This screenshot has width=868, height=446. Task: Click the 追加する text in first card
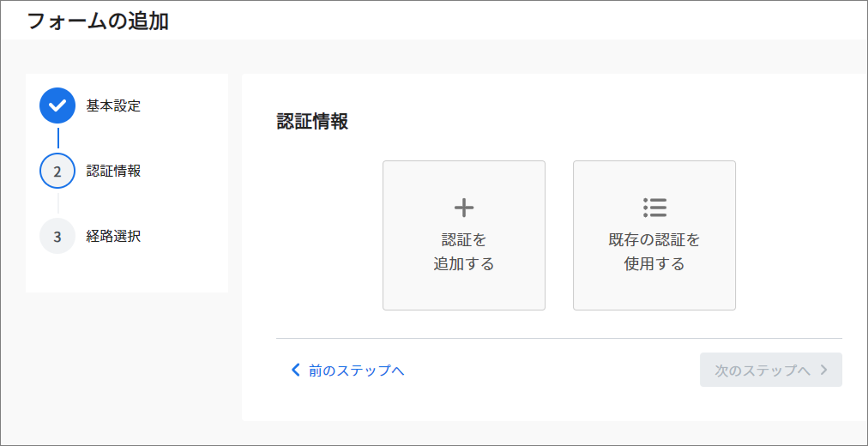[x=464, y=264]
